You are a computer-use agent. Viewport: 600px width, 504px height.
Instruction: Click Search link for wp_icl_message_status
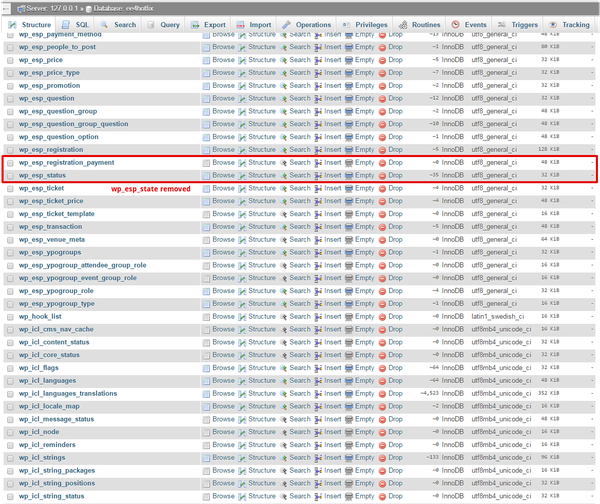[300, 419]
